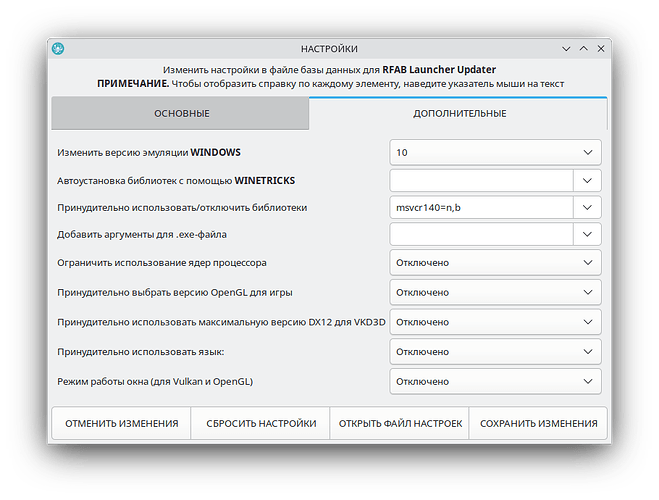Open the max DX12 version for VKD3D dropdown
Viewport: 659px width, 500px height.
(495, 323)
